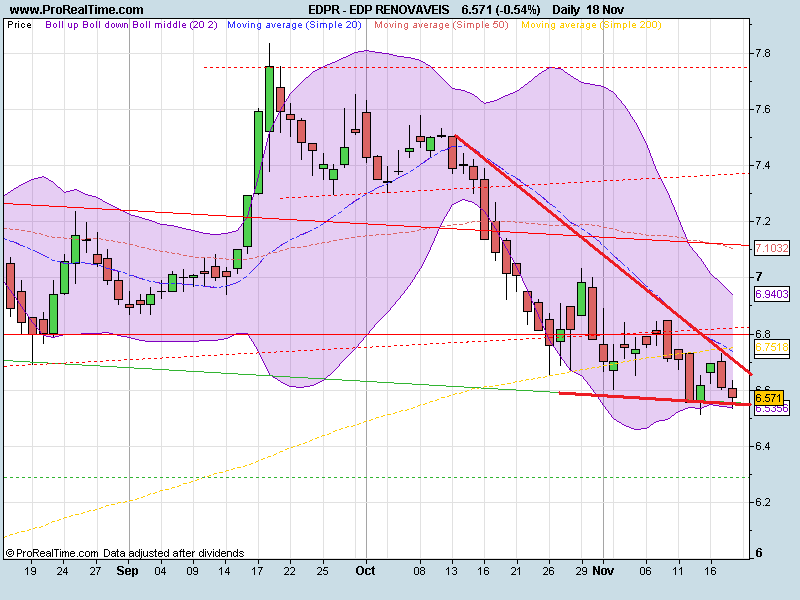Click the 7.1032 price tag
Image resolution: width=800 pixels, height=600 pixels.
point(771,248)
